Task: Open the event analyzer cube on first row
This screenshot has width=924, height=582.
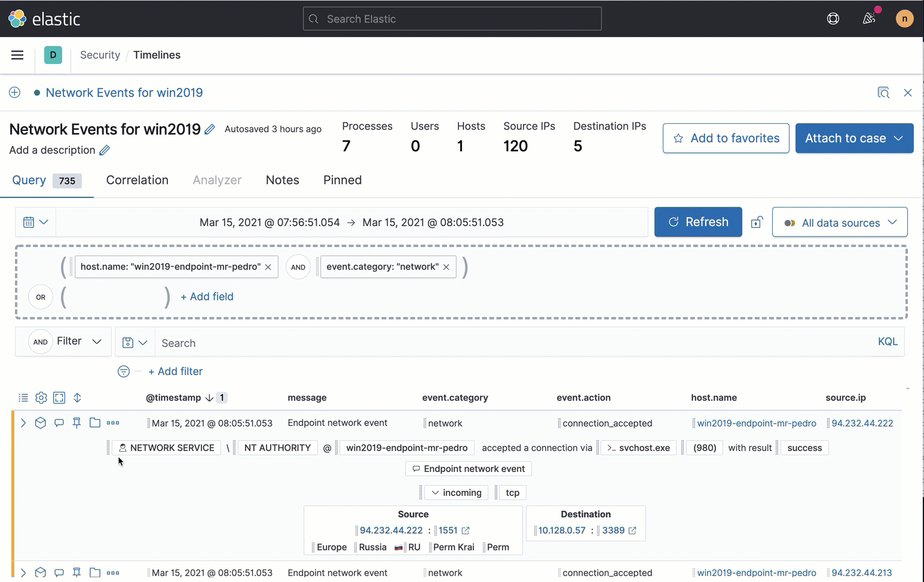Action: (40, 422)
